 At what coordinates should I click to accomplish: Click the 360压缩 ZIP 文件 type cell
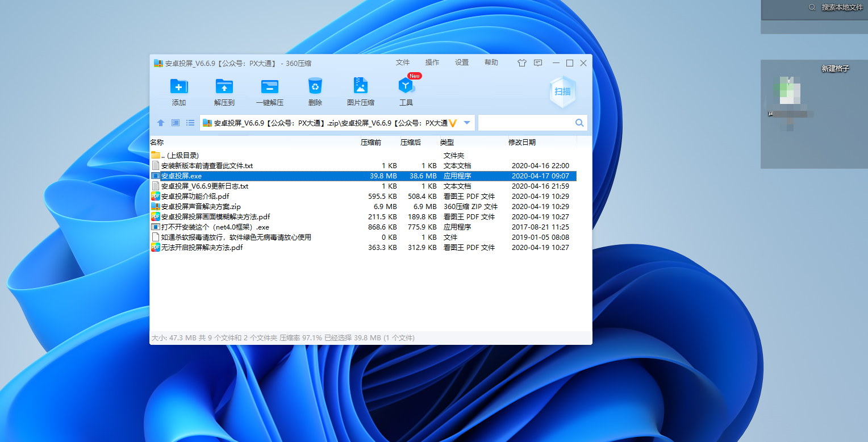(x=470, y=207)
